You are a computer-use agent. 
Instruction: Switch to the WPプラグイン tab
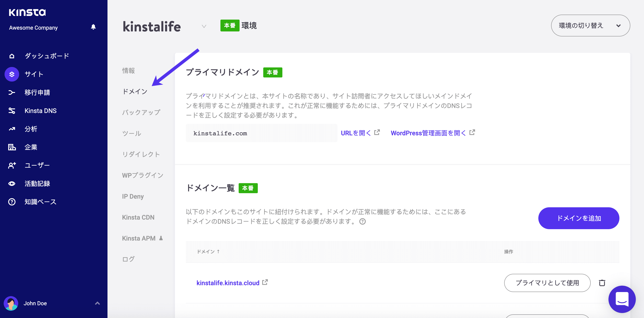[143, 175]
